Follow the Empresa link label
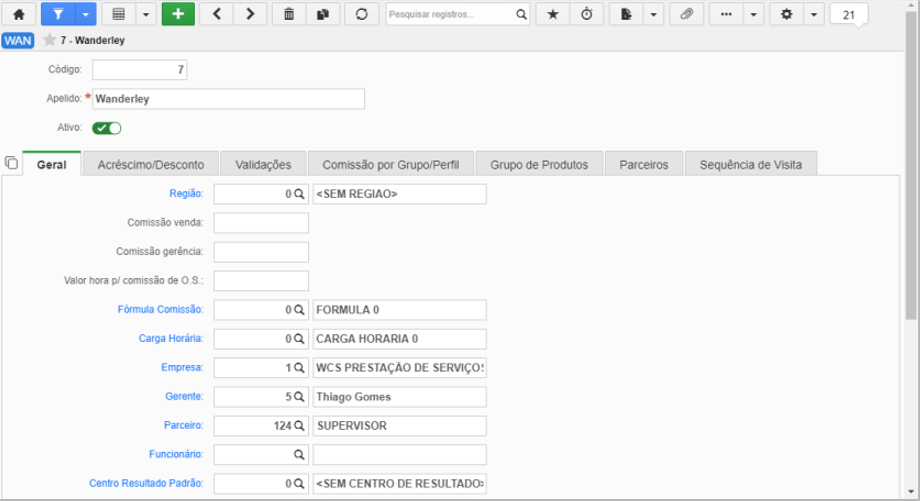This screenshot has width=920, height=501. point(182,367)
